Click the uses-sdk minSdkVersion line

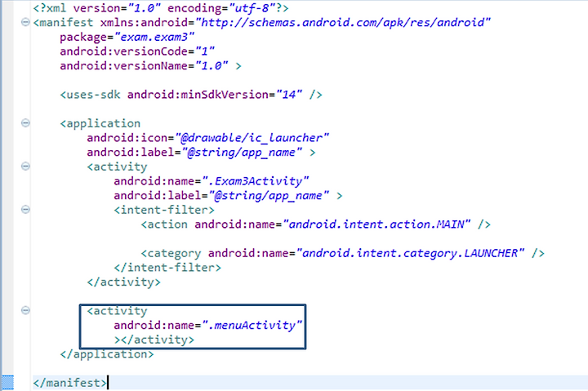coord(191,95)
